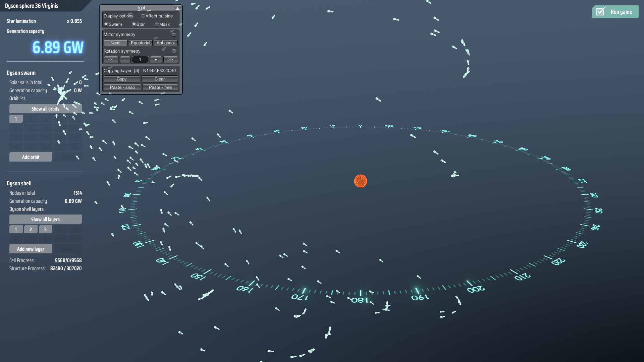
Task: Click the plus icon to increase rotation symmetry
Action: [x=156, y=59]
